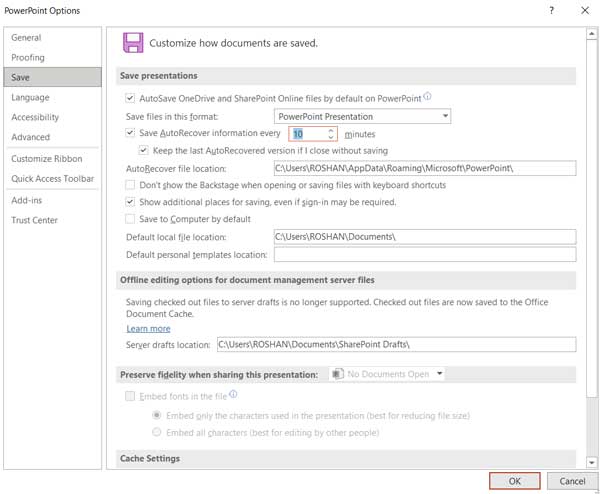Uncheck Keep the last AutoRecovered version
Image resolution: width=600 pixels, height=494 pixels.
pyautogui.click(x=143, y=150)
